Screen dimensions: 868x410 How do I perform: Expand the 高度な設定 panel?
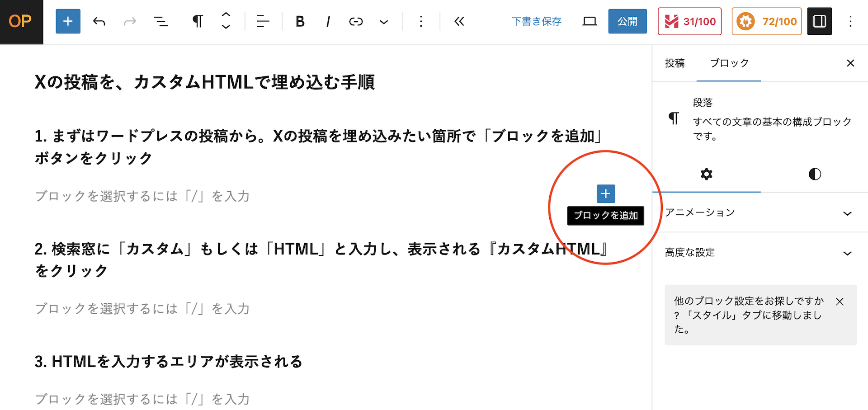(x=759, y=252)
